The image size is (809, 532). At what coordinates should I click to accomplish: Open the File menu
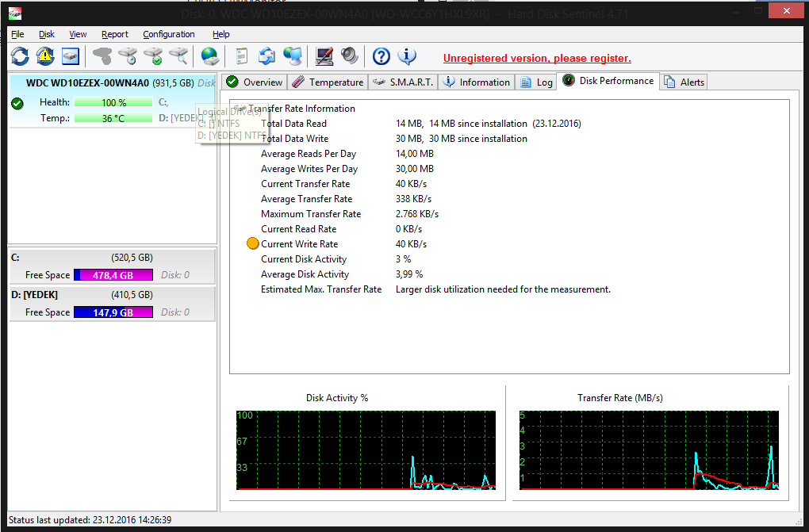17,34
